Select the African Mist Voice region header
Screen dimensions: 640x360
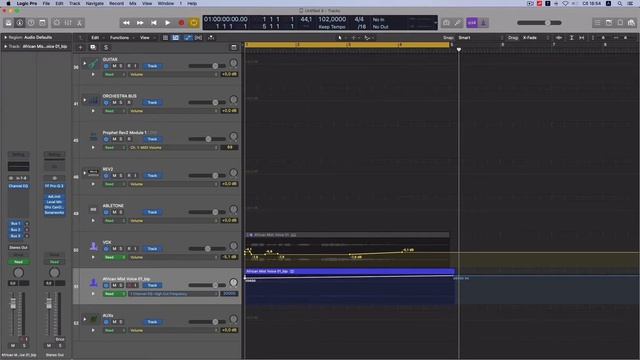pyautogui.click(x=350, y=271)
